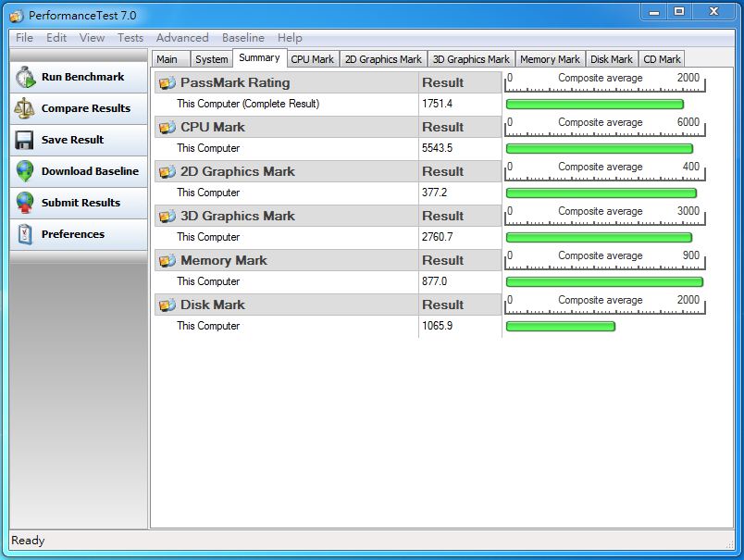Click the CPU Mark green result bar

pos(599,149)
